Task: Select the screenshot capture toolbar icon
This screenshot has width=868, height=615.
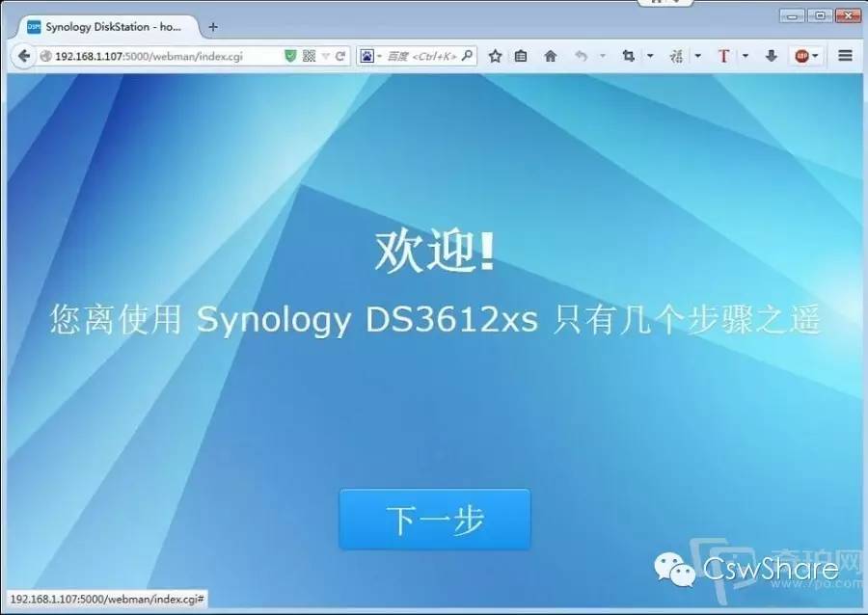Action: pyautogui.click(x=629, y=55)
